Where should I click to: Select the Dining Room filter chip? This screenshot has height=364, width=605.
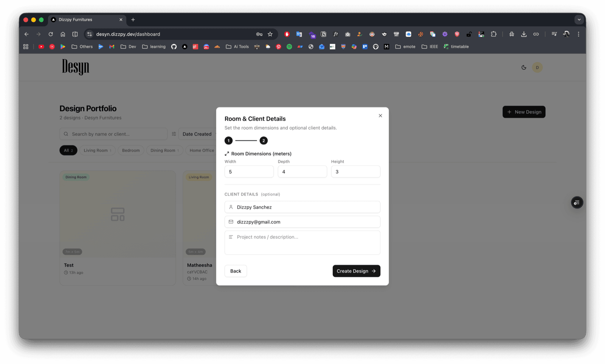[x=164, y=150]
